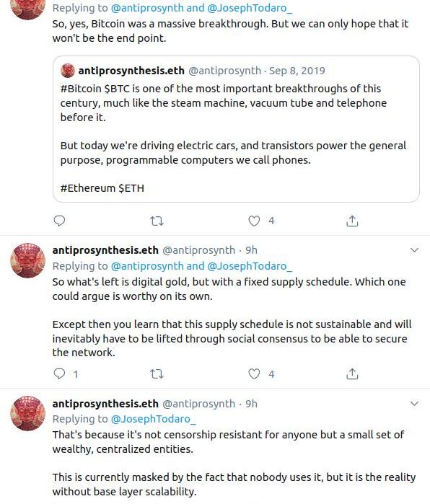The image size is (430, 504).
Task: Open @JosephTodaro_ mention in digital gold reply
Action: (x=250, y=266)
